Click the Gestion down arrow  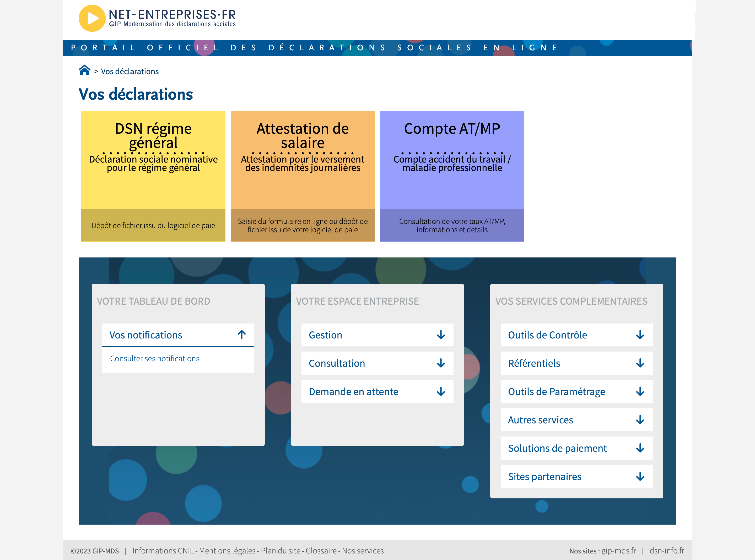coord(441,335)
